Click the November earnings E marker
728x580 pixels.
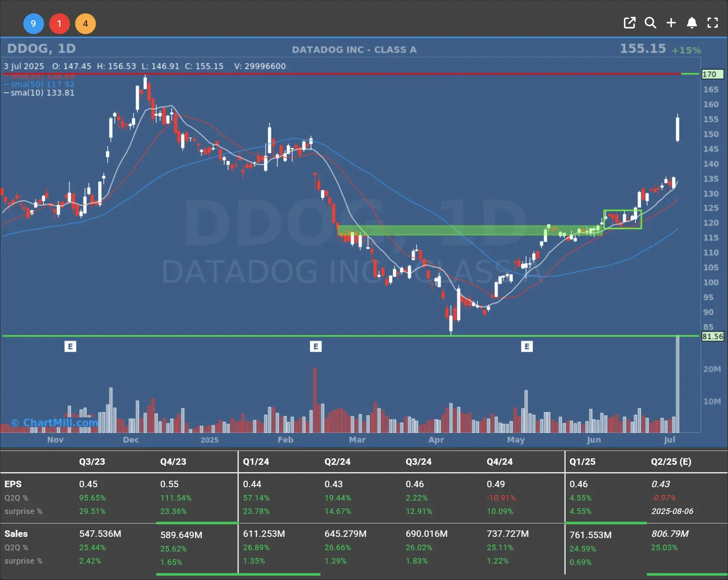coord(70,346)
